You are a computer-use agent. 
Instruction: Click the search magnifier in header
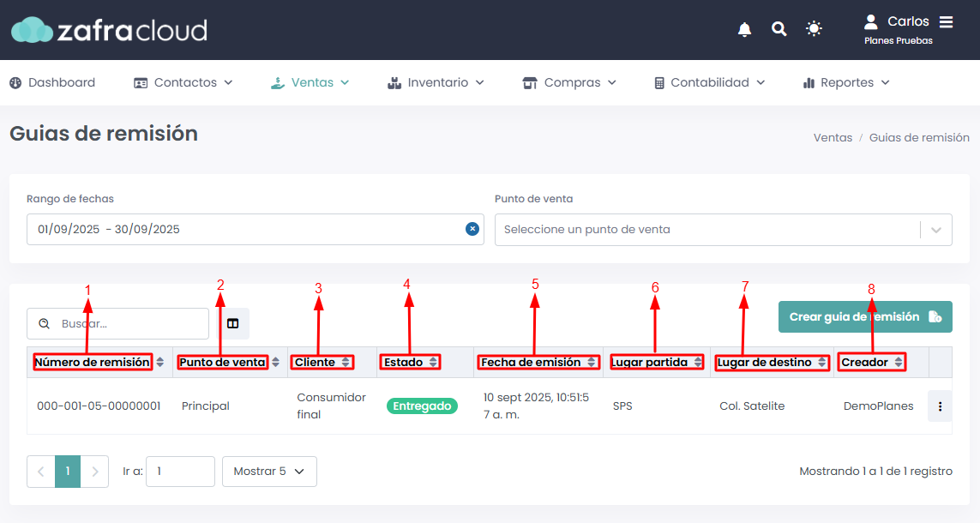[x=779, y=29]
